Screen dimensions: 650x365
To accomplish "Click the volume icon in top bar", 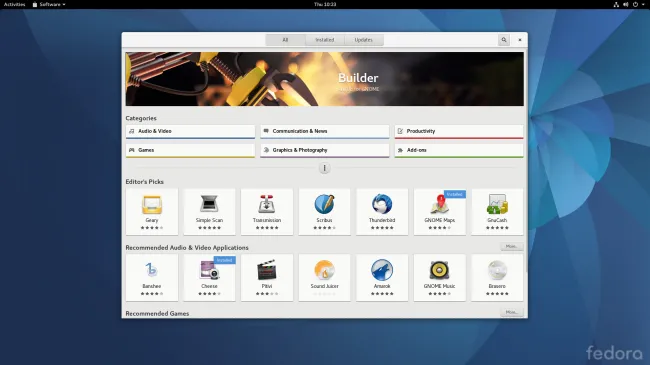I will tap(626, 5).
